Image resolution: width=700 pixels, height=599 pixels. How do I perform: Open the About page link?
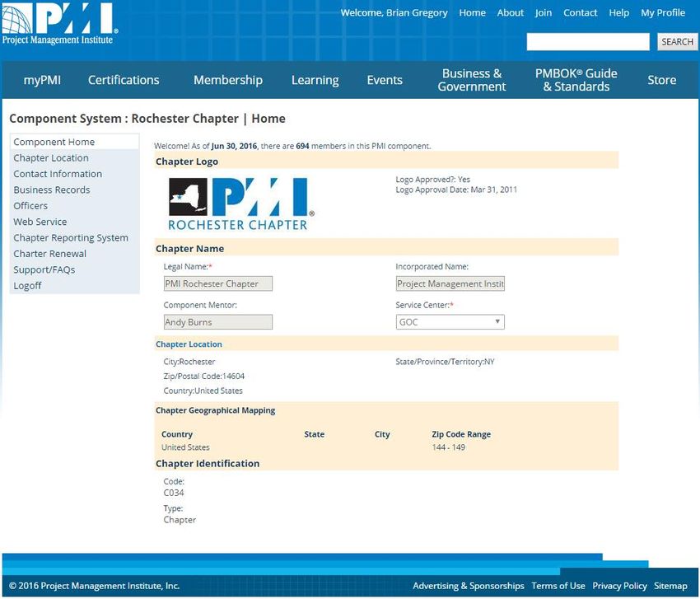tap(511, 12)
